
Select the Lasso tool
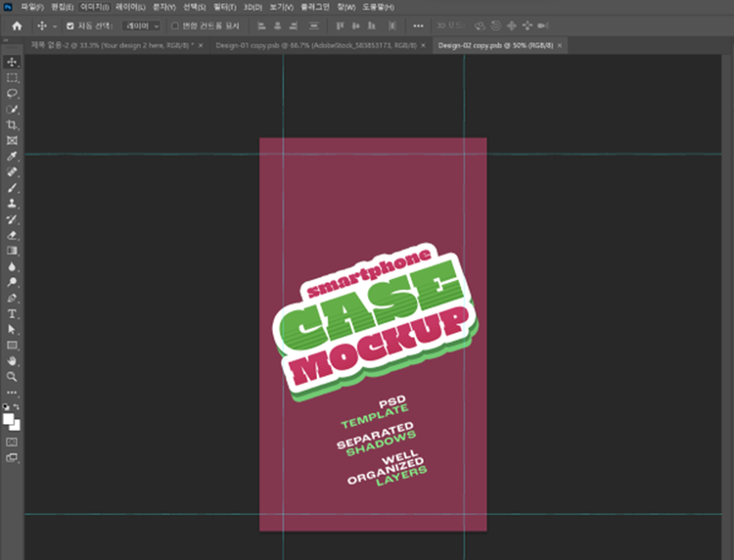(x=13, y=93)
